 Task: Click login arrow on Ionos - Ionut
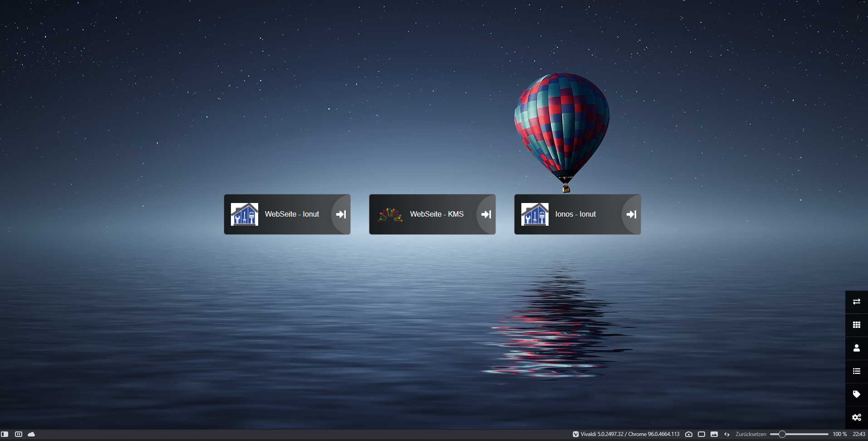[x=632, y=214]
